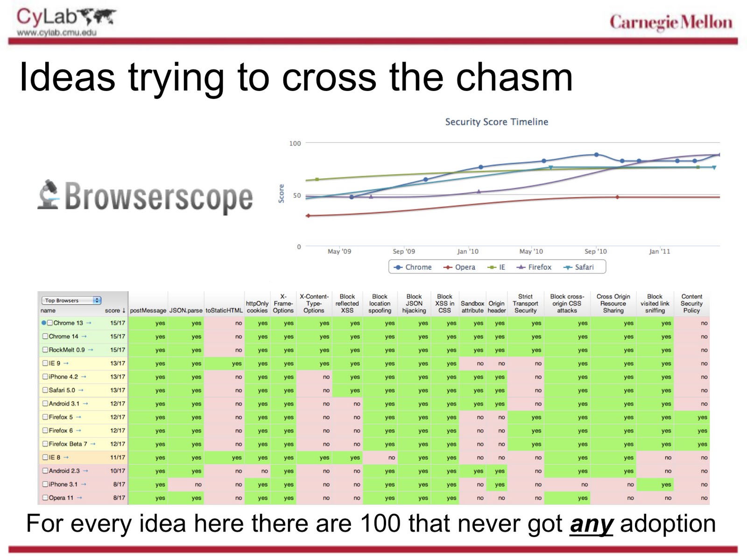This screenshot has height=560, width=747.
Task: Click the arrow icon next to Chrome 13
Action: click(x=89, y=323)
